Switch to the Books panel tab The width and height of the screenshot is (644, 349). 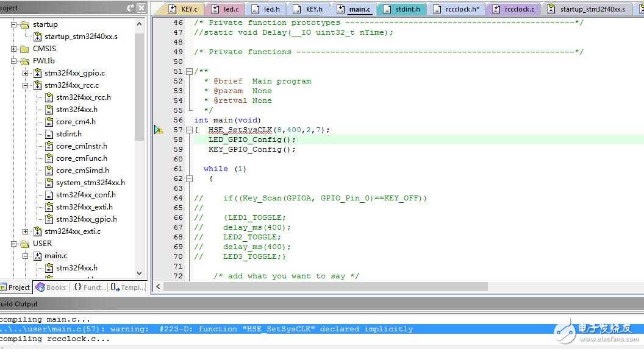coord(51,287)
